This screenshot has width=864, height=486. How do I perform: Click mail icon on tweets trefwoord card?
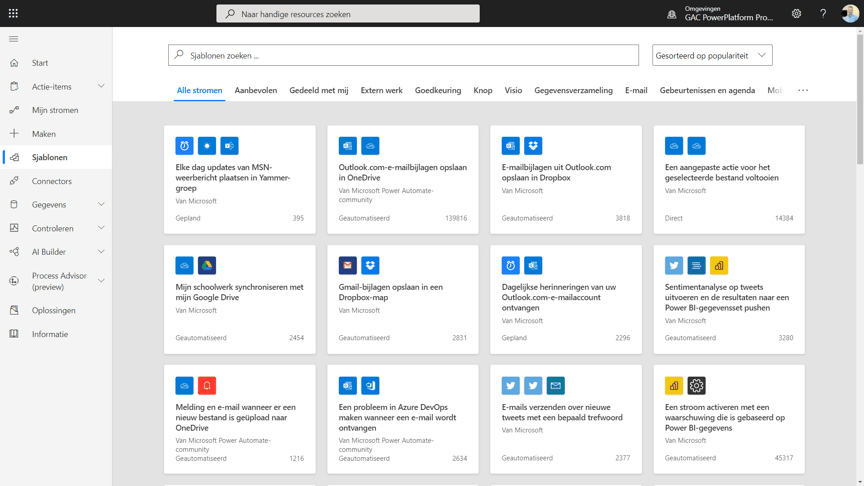(555, 386)
